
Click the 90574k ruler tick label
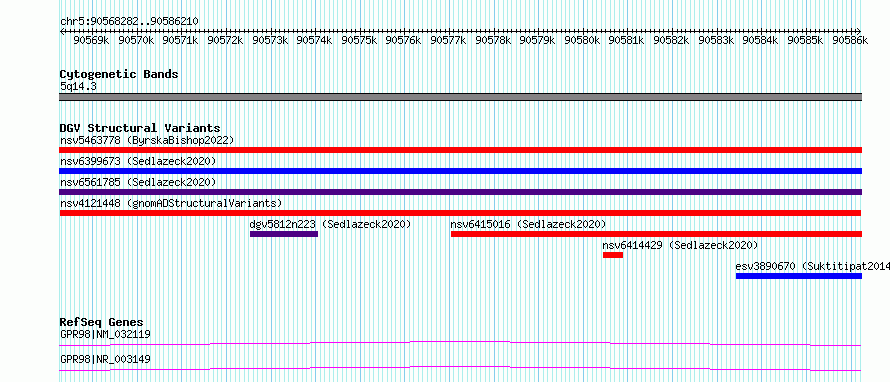(x=314, y=40)
